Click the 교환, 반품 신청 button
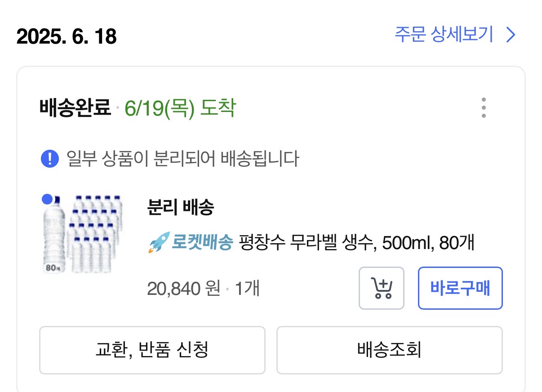The width and height of the screenshot is (542, 392). [152, 350]
